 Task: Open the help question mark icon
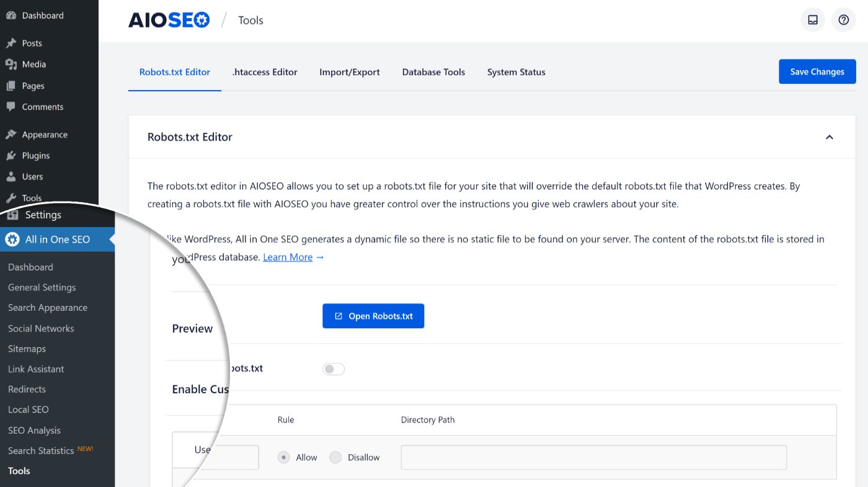click(843, 20)
